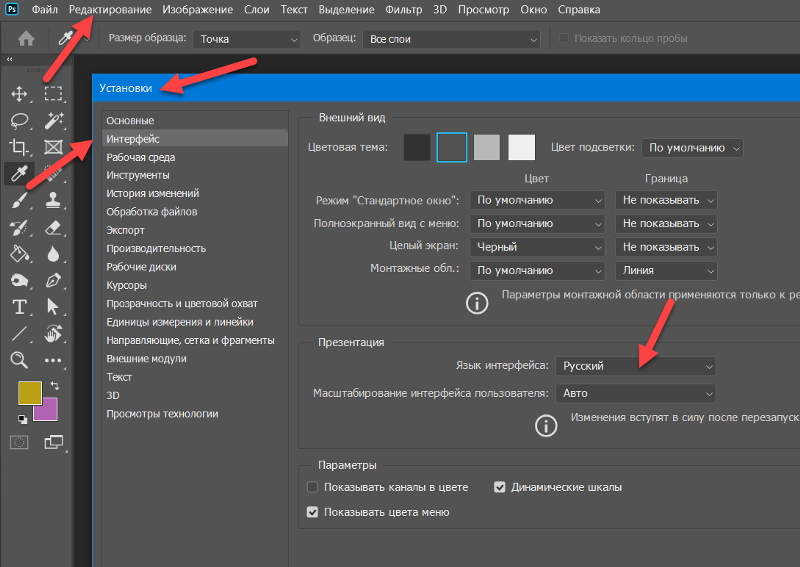
Task: Select the Crop tool
Action: 19,147
